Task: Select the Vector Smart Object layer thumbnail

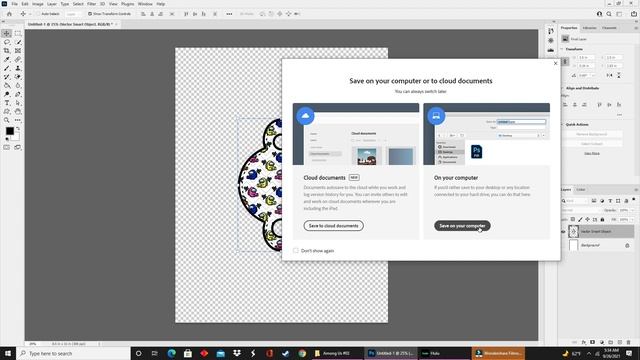Action: (573, 231)
